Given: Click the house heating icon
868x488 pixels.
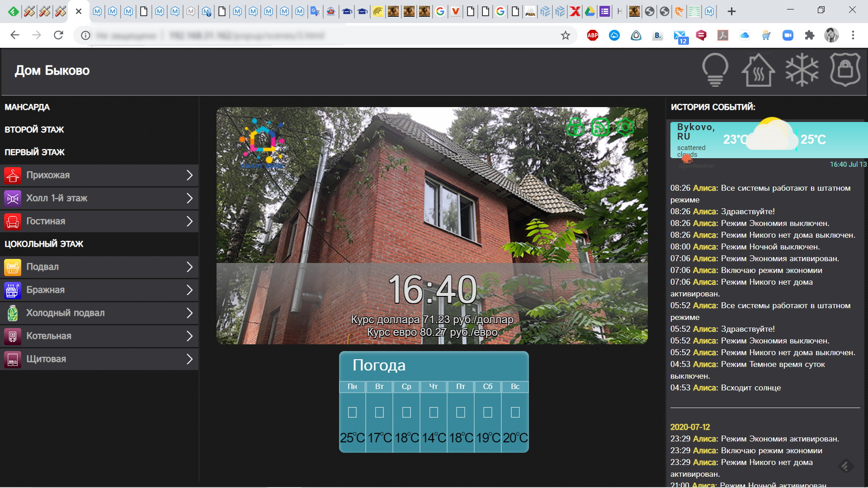Looking at the screenshot, I should (x=758, y=70).
